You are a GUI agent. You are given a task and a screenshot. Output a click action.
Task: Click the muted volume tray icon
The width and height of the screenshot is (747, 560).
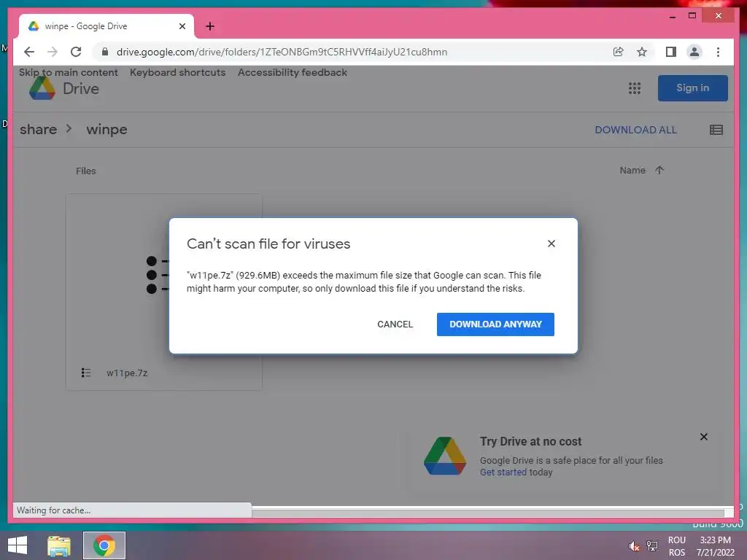click(634, 546)
